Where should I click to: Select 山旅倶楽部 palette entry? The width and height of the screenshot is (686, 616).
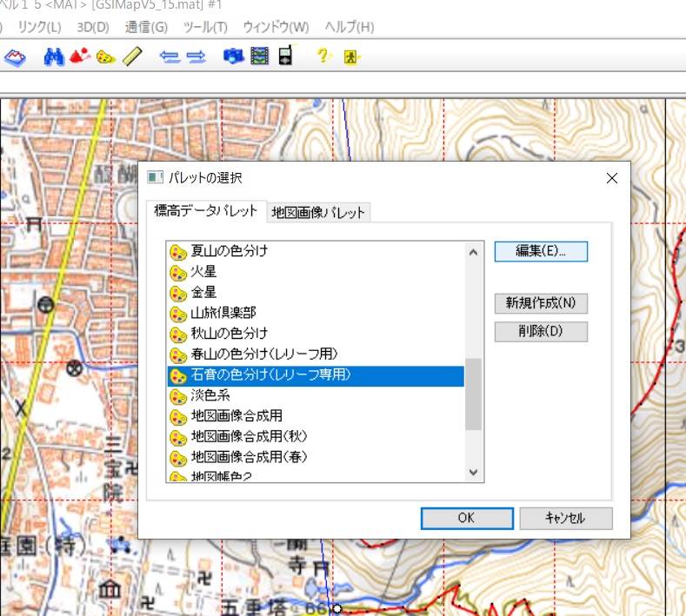tap(316, 313)
